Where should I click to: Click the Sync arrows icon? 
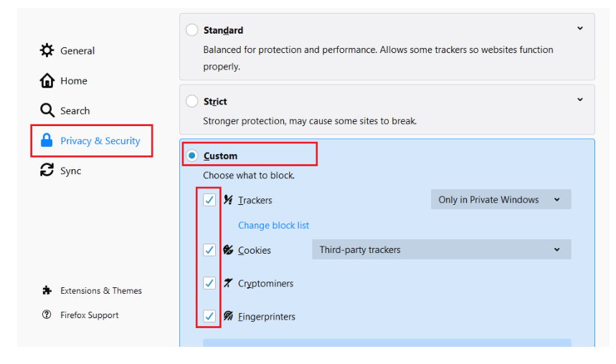coord(47,170)
